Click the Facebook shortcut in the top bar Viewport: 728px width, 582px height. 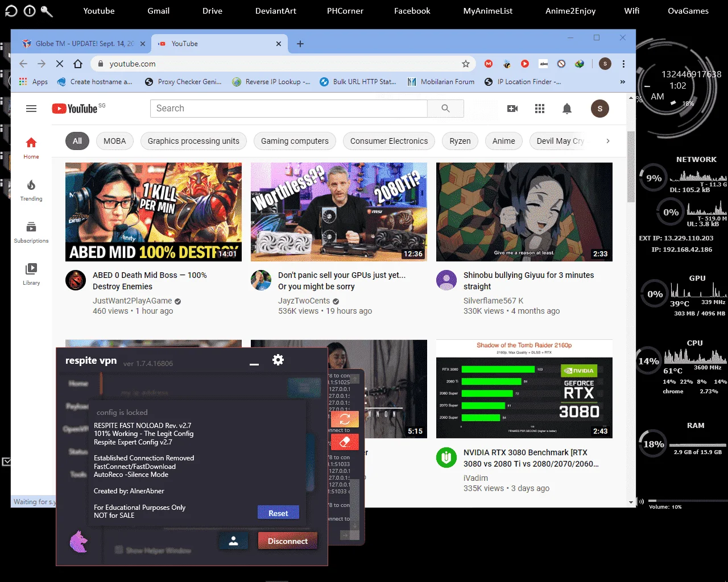point(412,11)
